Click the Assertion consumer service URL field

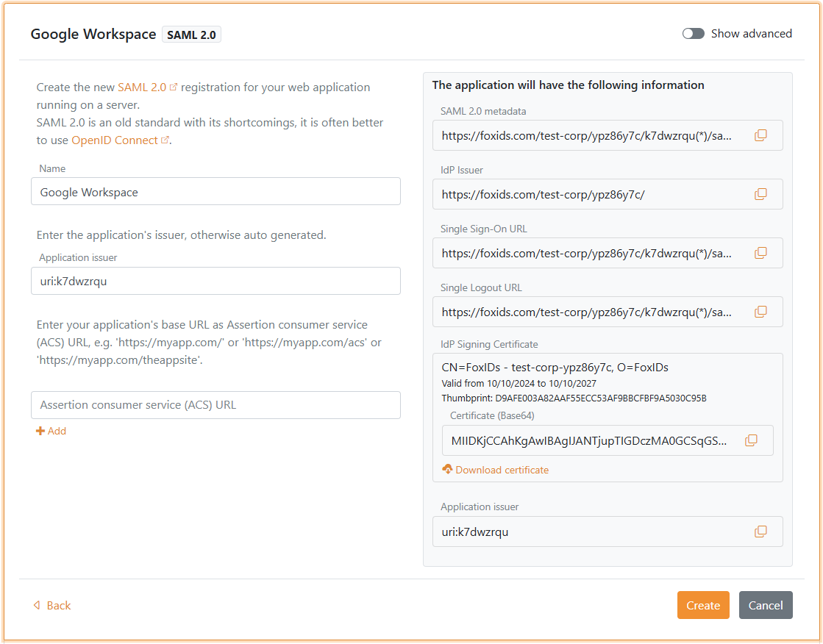[215, 405]
